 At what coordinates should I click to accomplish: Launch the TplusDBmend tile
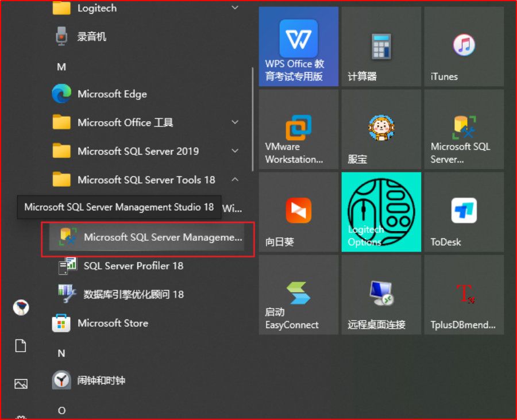(x=464, y=295)
